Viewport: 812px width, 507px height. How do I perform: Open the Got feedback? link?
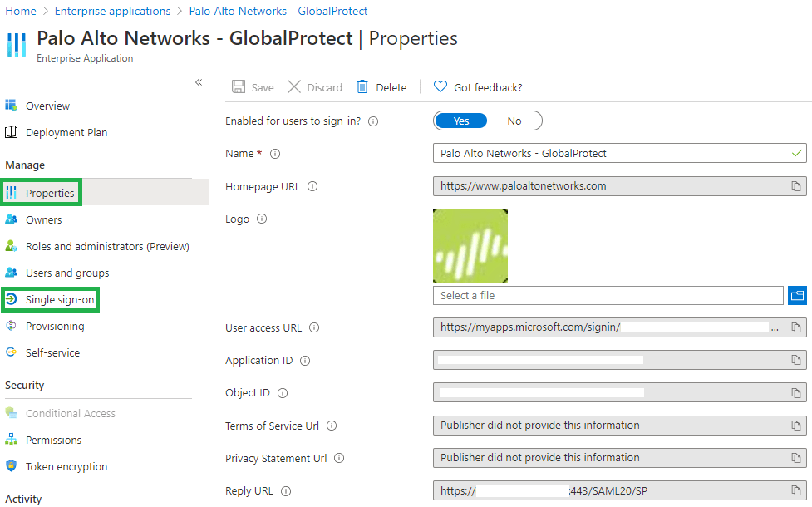tap(477, 87)
